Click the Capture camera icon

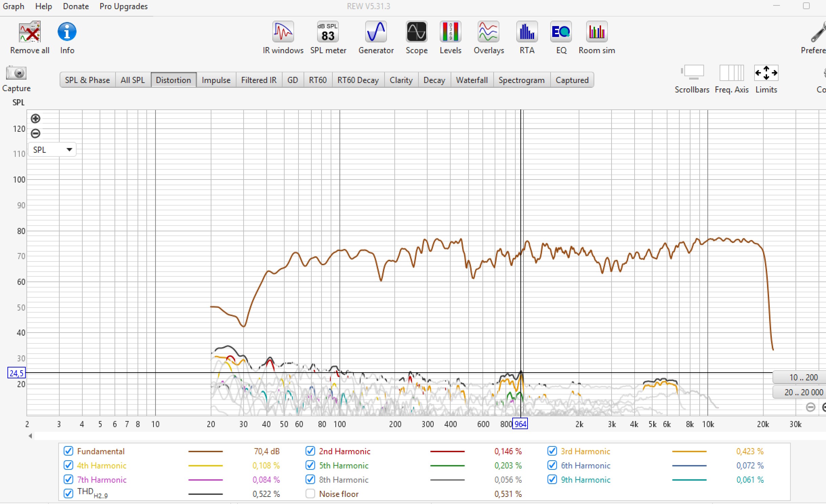click(16, 73)
